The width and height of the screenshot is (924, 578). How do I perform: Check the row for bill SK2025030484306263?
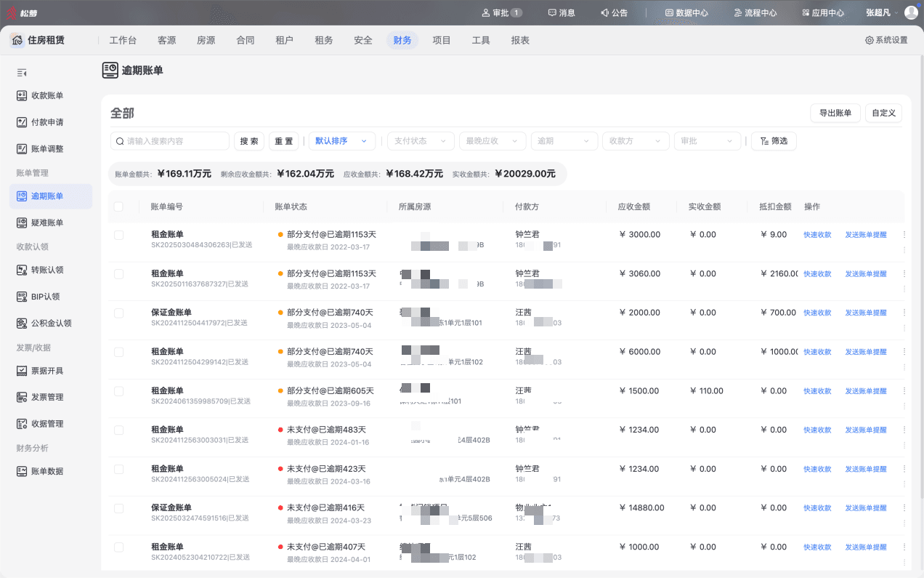(118, 235)
